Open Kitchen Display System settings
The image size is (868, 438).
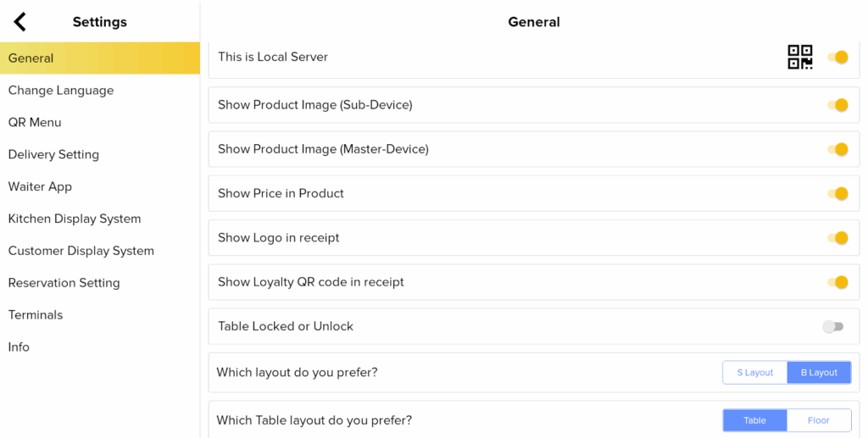coord(75,219)
